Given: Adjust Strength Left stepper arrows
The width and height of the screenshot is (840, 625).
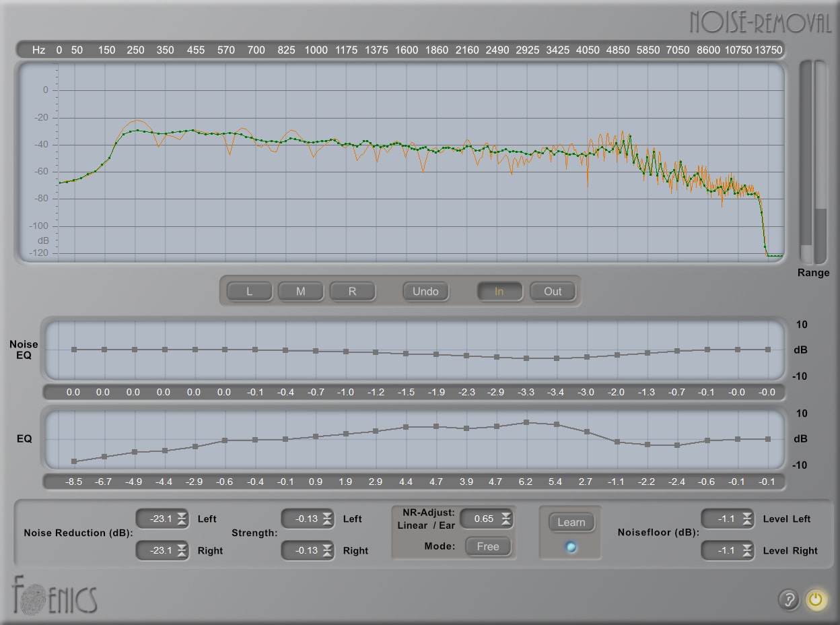Looking at the screenshot, I should [x=327, y=519].
